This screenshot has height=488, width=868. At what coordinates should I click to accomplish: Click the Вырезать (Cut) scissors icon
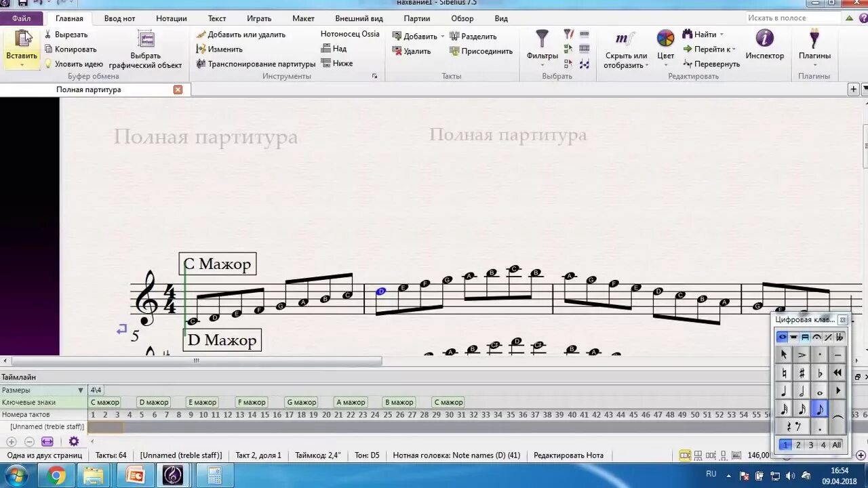coord(48,35)
